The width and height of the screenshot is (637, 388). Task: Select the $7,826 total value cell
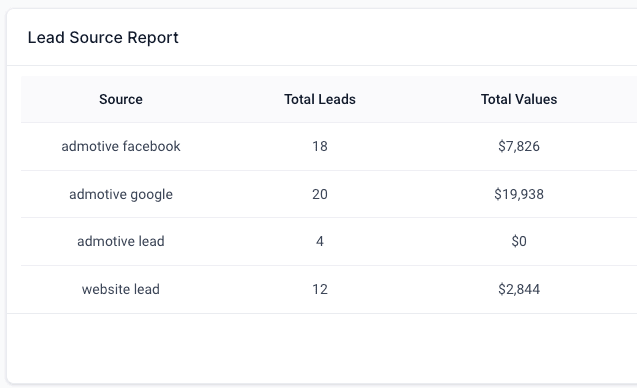(519, 146)
